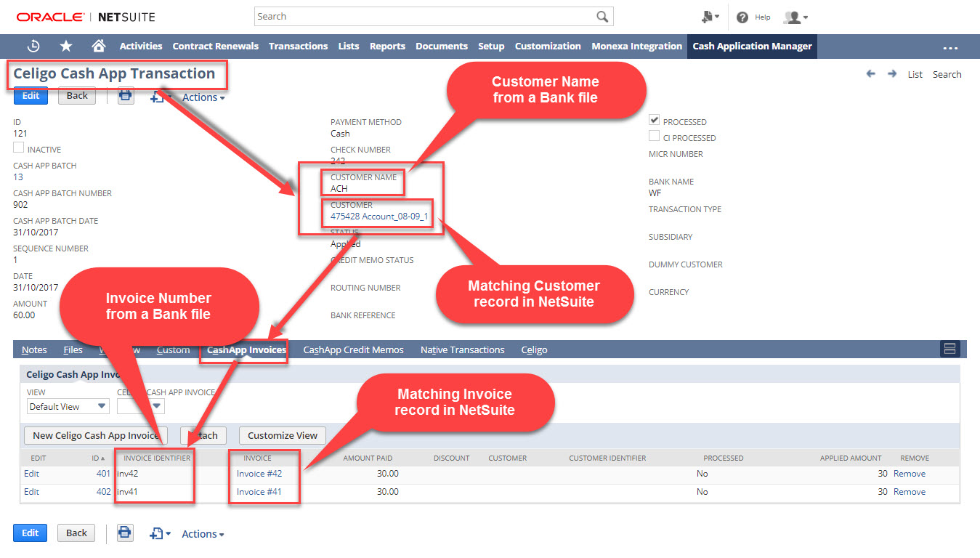Open the Reports menu
The image size is (980, 558).
tap(387, 46)
